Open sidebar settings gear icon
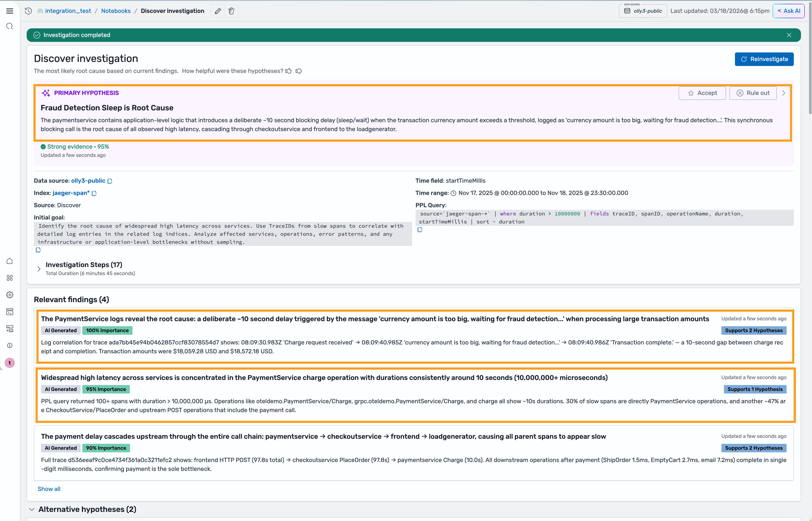The height and width of the screenshot is (521, 812). tap(10, 295)
